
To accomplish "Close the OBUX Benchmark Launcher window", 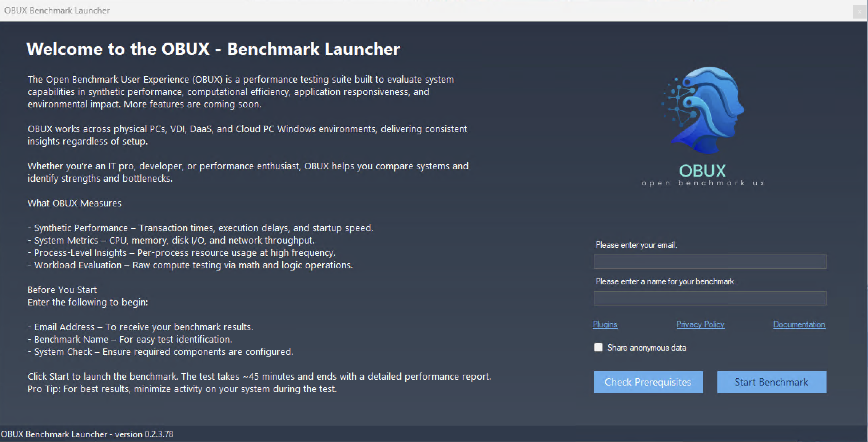I will 860,11.
